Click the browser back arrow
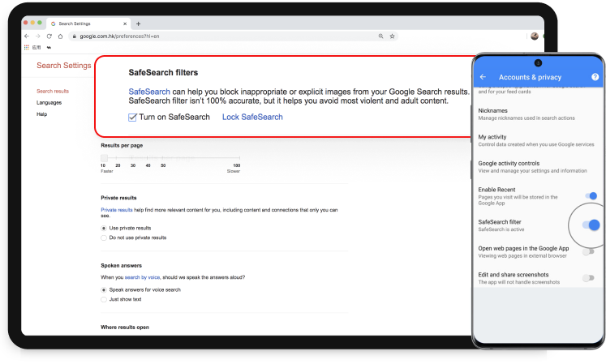 tap(27, 36)
